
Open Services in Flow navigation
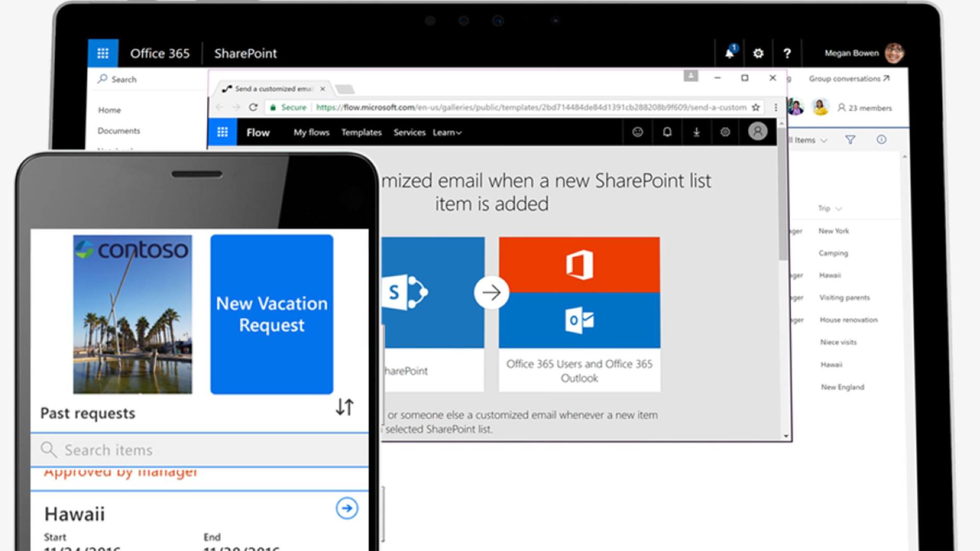click(x=409, y=133)
